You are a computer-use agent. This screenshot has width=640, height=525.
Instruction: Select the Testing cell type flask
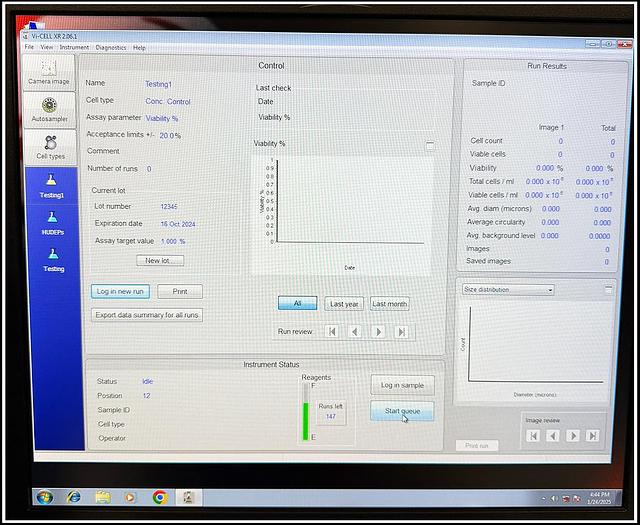[x=53, y=260]
